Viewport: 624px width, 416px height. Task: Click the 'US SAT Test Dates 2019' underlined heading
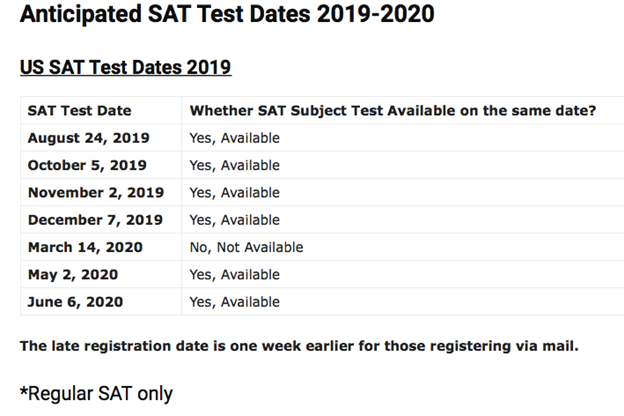125,67
